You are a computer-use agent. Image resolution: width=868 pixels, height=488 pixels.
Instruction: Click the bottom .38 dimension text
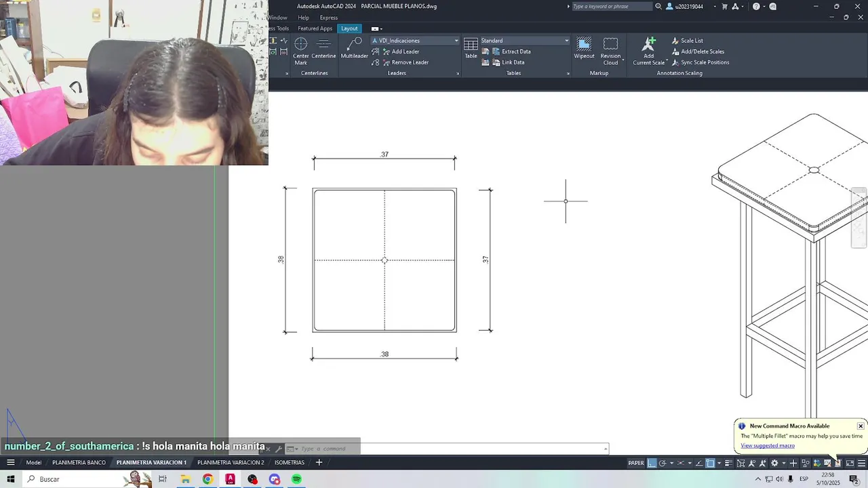point(384,354)
